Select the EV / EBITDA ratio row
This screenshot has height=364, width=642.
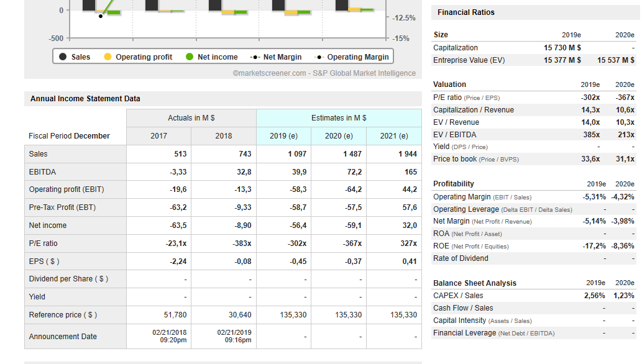455,135
